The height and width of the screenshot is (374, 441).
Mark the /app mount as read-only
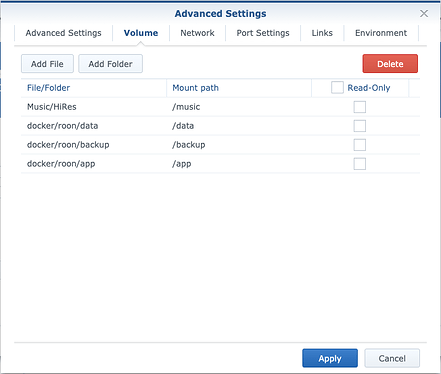pyautogui.click(x=359, y=164)
